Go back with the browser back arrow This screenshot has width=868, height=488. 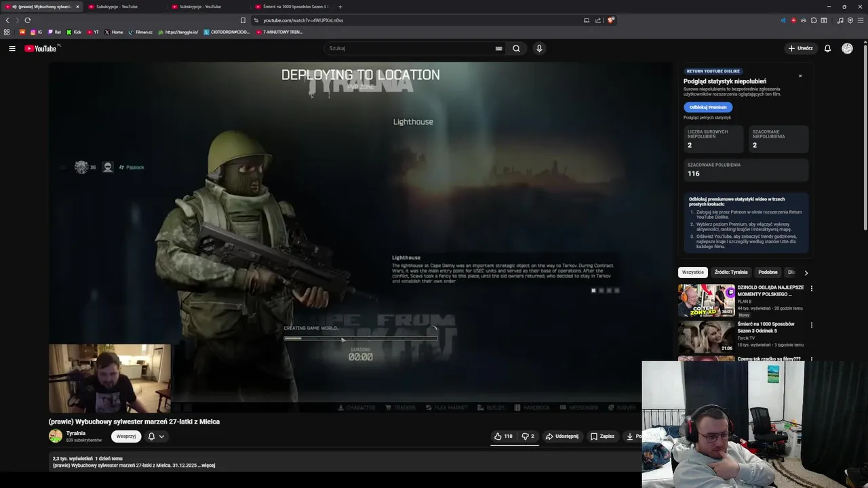(7, 20)
